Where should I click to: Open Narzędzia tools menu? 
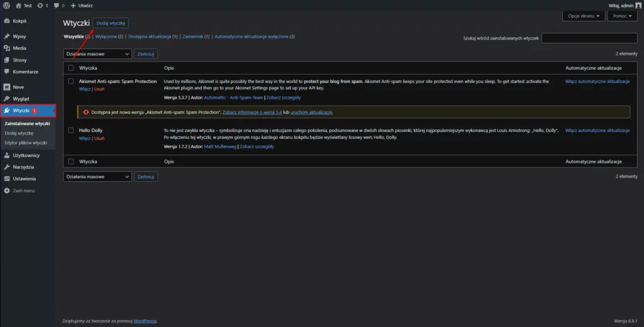23,167
